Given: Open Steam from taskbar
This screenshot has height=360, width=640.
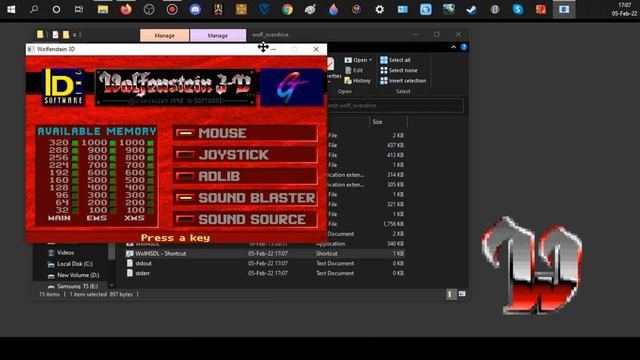Looking at the screenshot, I should 471,9.
